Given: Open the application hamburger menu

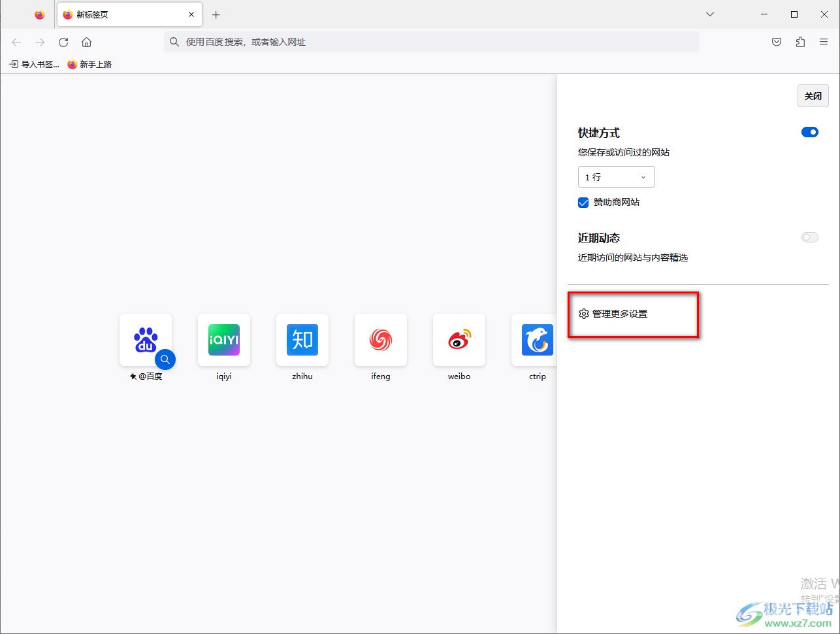Looking at the screenshot, I should 824,42.
